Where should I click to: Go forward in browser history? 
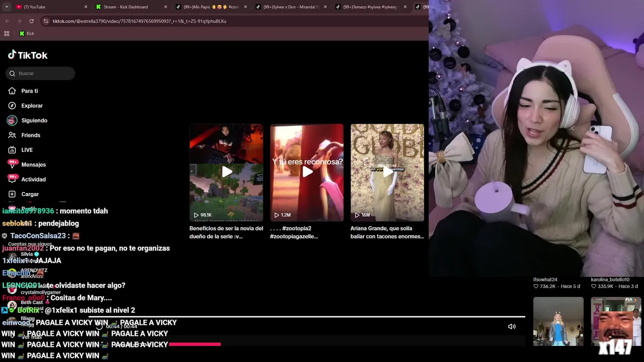point(19,21)
